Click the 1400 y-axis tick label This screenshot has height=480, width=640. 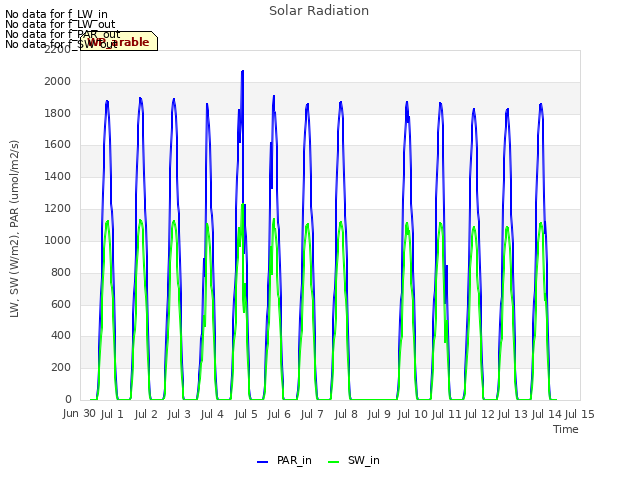tap(58, 177)
